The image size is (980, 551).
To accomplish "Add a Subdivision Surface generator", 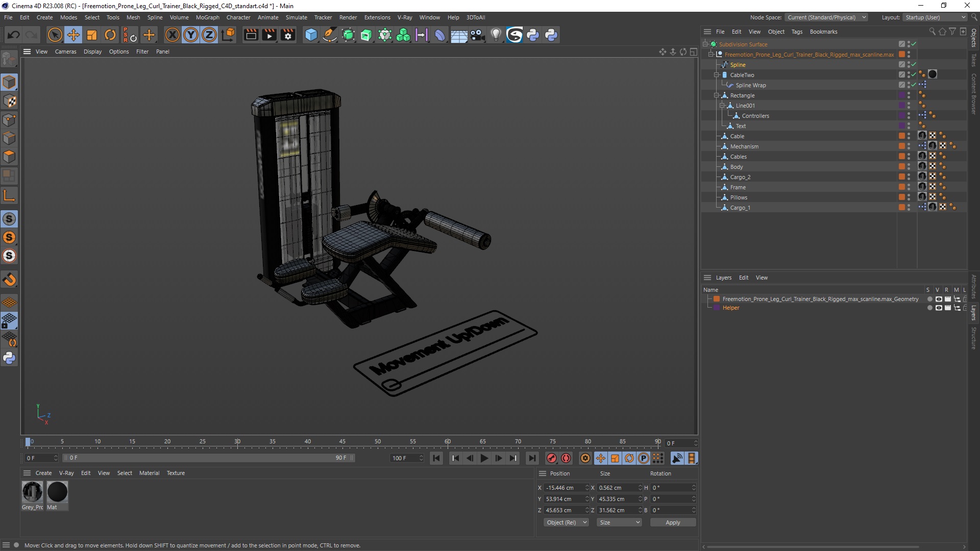I will [348, 35].
